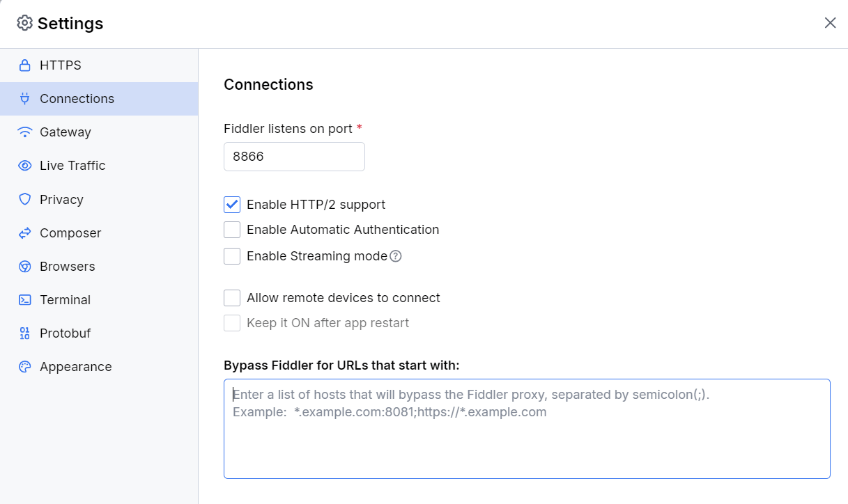Click the HTTPS padlock icon in sidebar

(24, 65)
